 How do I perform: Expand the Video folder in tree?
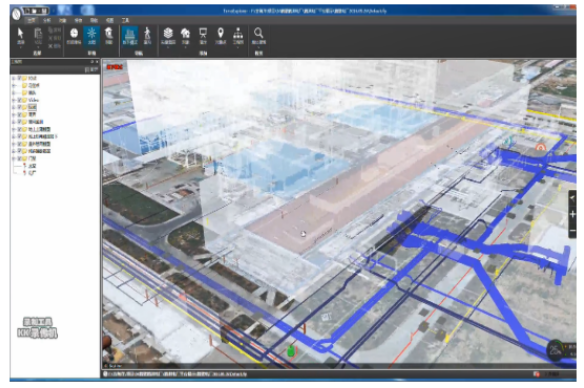pos(14,100)
